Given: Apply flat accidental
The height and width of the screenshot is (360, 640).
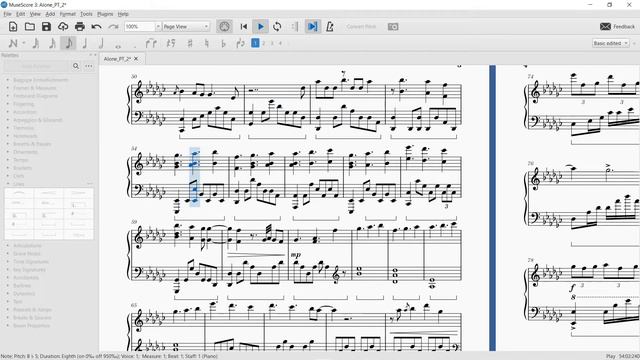Looking at the screenshot, I should (x=223, y=43).
